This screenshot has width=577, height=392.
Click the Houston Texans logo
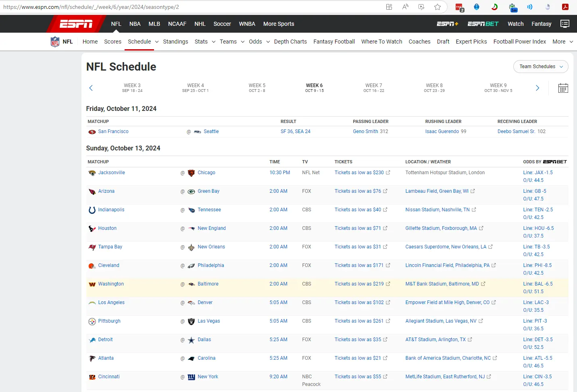[x=92, y=229]
